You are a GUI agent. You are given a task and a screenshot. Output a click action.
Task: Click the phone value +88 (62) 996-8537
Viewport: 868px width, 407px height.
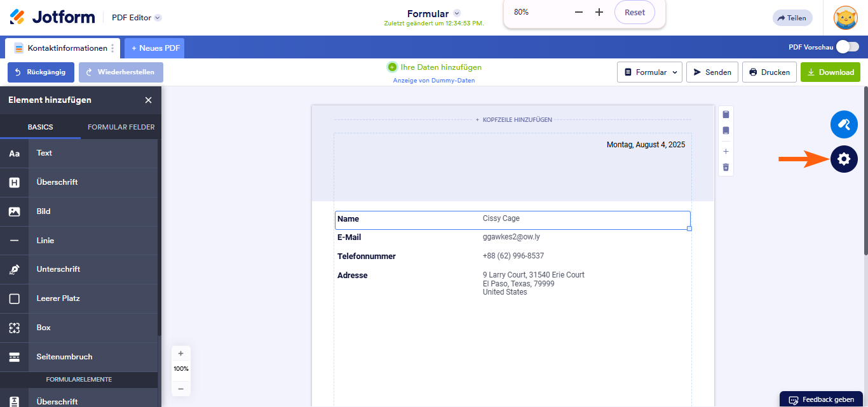pyautogui.click(x=513, y=256)
